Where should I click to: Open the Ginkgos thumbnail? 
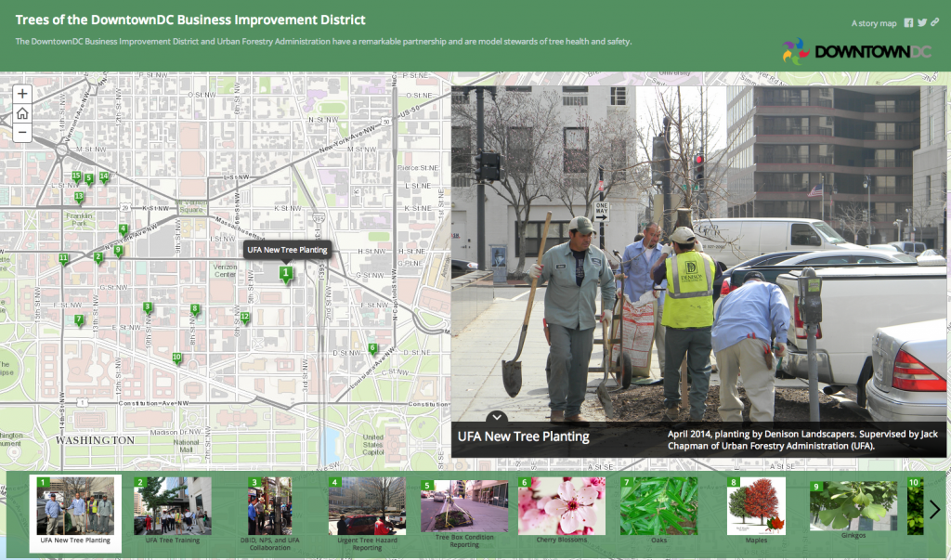click(x=853, y=506)
